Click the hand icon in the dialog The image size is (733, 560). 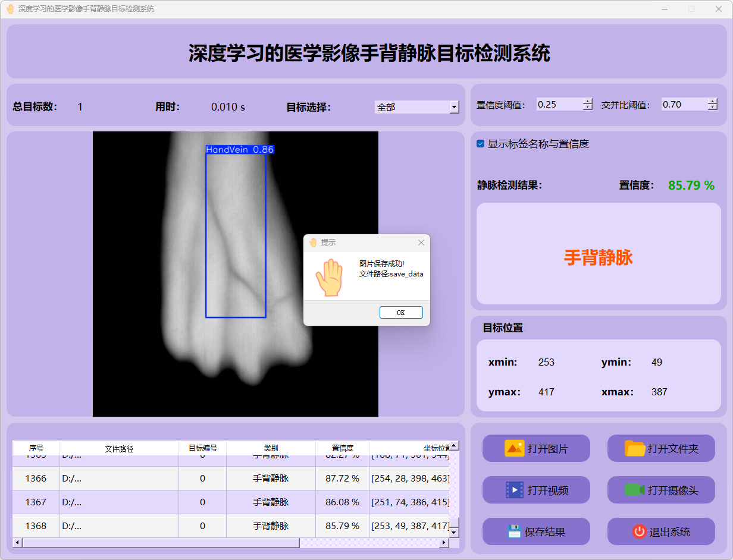[329, 277]
